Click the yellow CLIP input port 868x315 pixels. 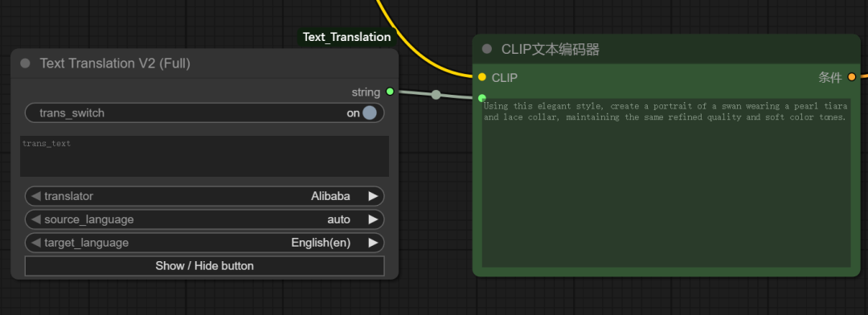[x=482, y=77]
